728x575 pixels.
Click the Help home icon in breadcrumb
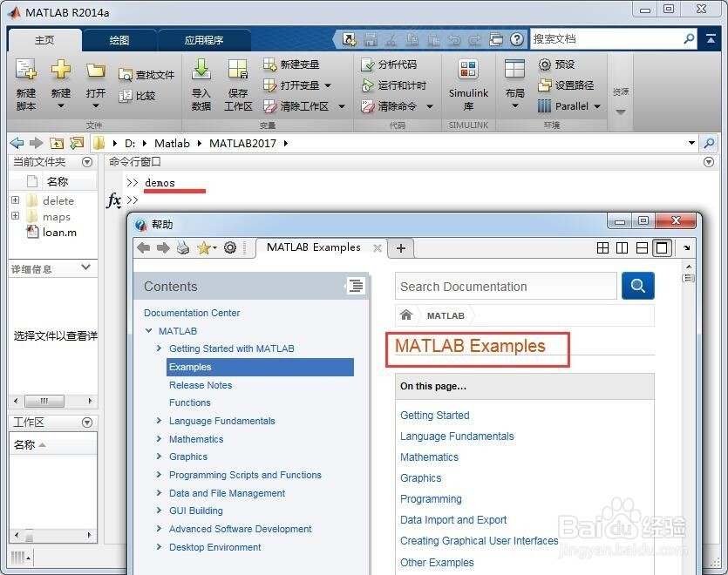click(x=406, y=315)
